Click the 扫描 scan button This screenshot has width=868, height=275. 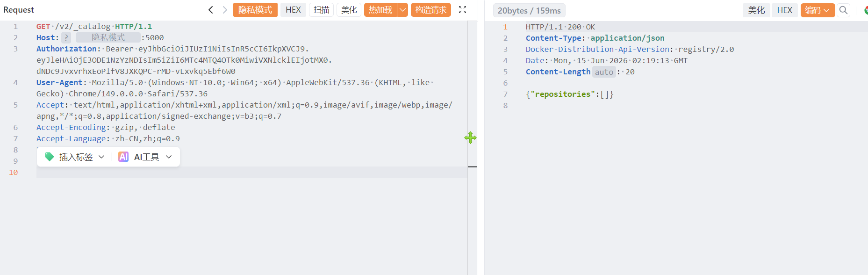click(x=322, y=10)
